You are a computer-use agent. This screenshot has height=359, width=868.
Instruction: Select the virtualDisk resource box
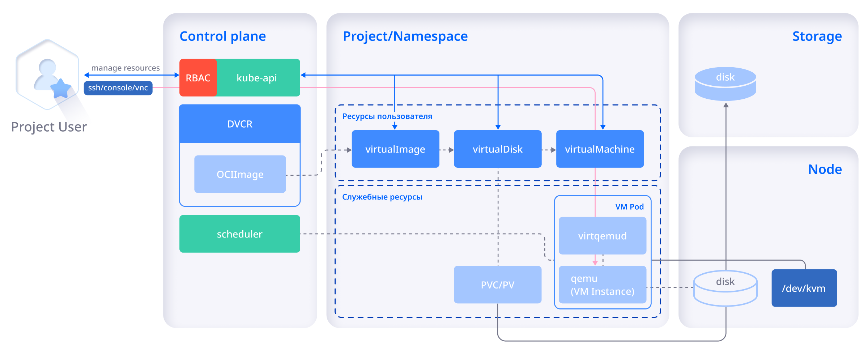coord(498,149)
